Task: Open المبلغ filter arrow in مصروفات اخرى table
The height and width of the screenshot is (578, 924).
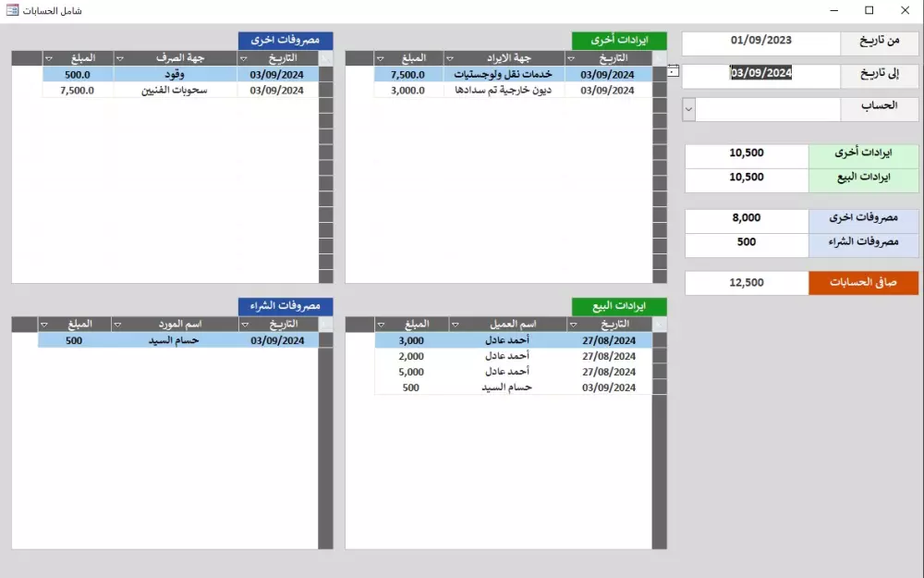Action: tap(49, 58)
